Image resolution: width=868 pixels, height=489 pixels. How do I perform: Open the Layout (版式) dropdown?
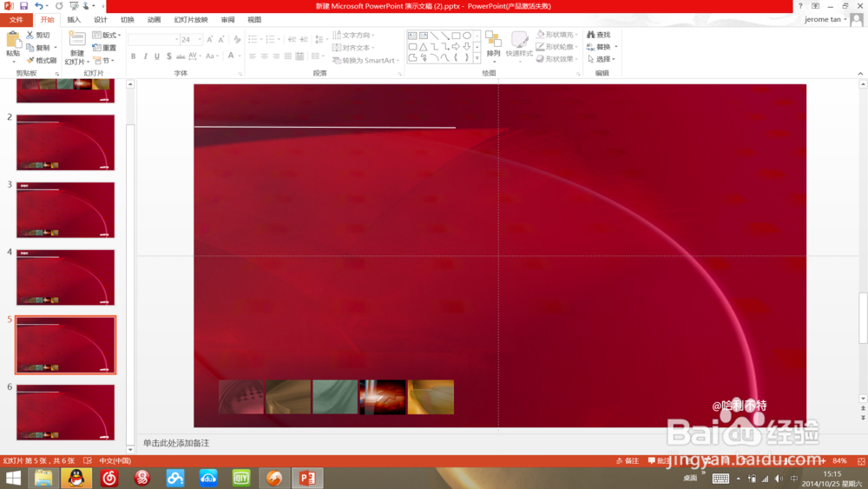coord(106,35)
